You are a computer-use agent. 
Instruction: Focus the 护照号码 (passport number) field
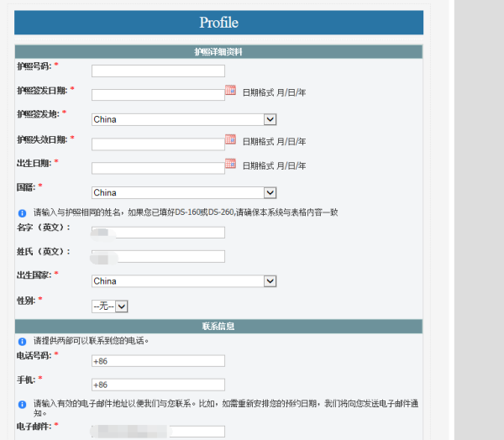(x=158, y=71)
